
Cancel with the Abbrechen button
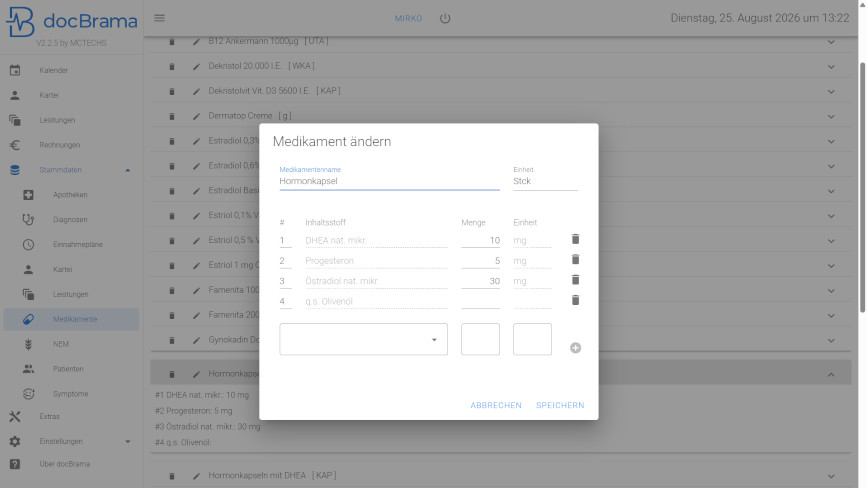(496, 405)
